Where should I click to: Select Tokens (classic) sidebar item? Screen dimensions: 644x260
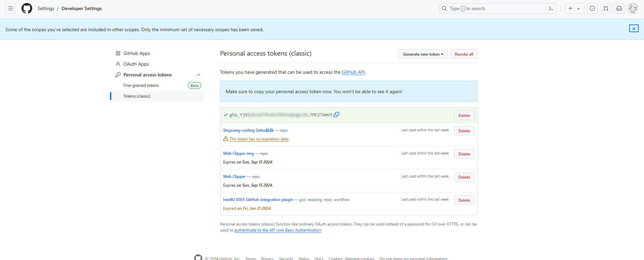point(158,96)
